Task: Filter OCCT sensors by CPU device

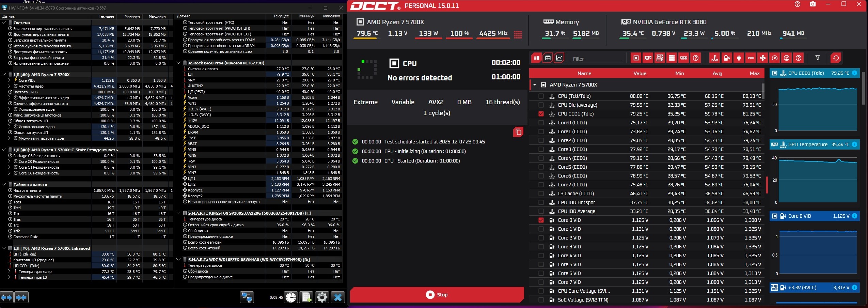Action: [636, 58]
